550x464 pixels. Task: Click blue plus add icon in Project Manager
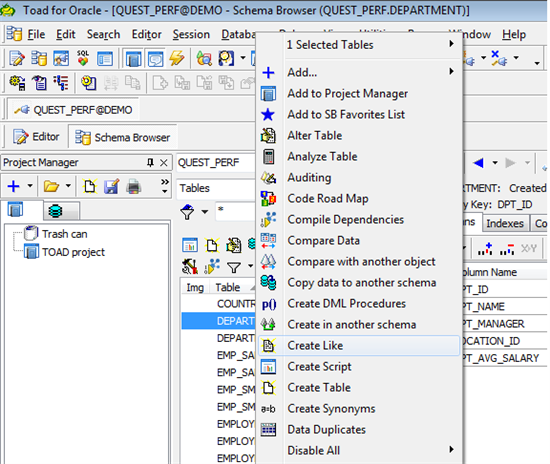(x=14, y=186)
